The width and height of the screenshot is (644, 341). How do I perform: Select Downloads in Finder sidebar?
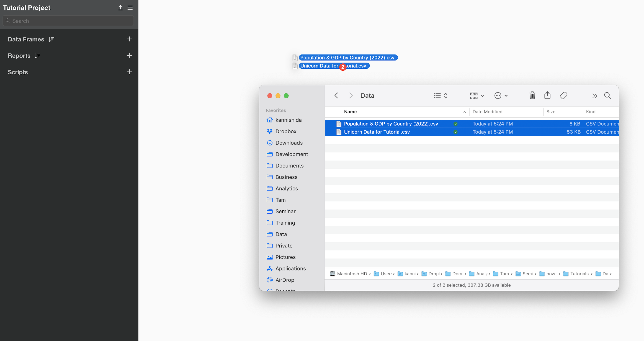coord(289,143)
